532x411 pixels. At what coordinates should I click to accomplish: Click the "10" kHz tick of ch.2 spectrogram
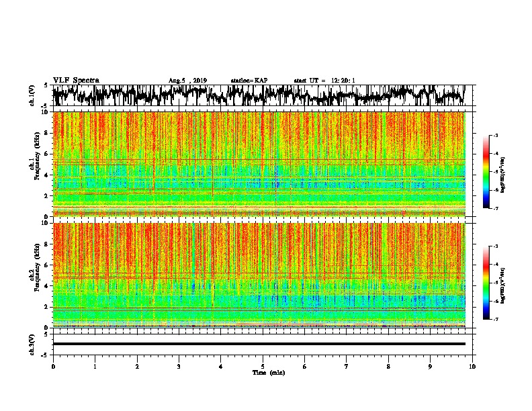coord(46,223)
